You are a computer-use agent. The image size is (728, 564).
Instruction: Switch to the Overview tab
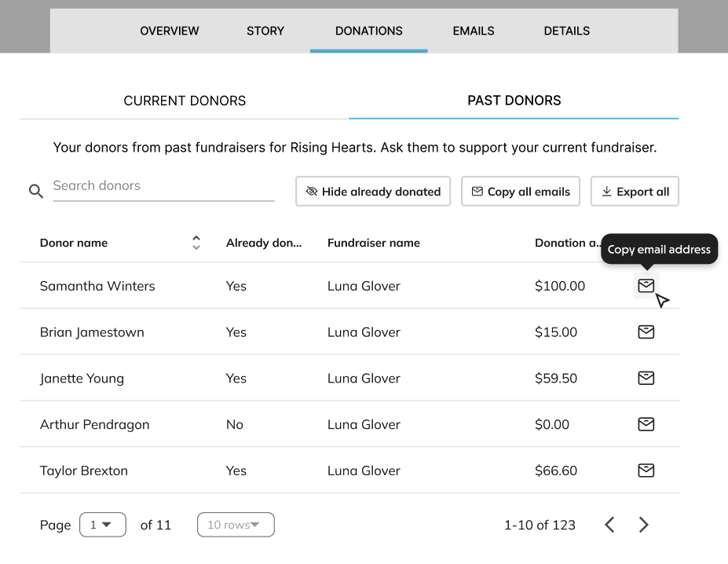click(169, 31)
